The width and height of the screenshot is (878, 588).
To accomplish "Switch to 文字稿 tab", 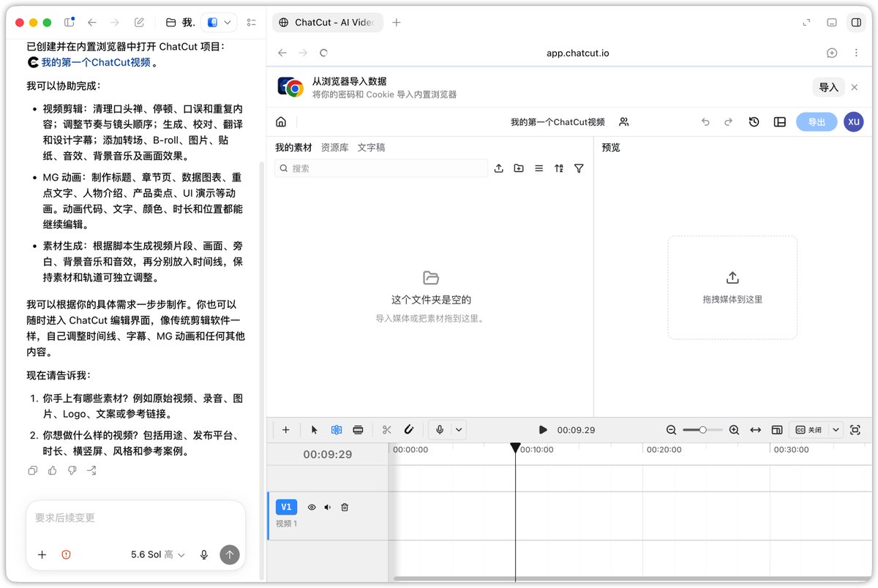I will [371, 148].
